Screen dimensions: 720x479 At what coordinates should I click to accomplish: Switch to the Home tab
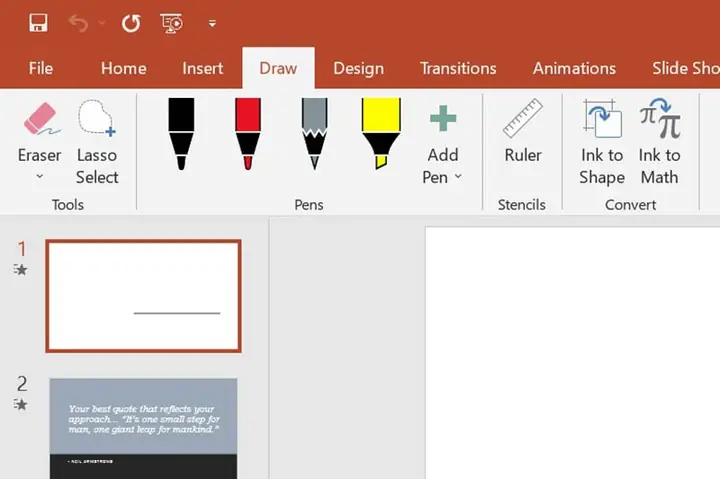(124, 68)
